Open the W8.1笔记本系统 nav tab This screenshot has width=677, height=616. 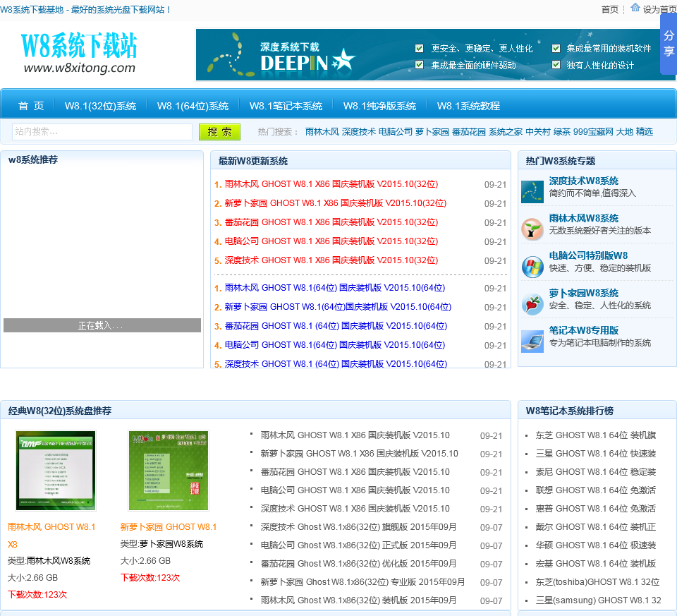click(x=286, y=106)
